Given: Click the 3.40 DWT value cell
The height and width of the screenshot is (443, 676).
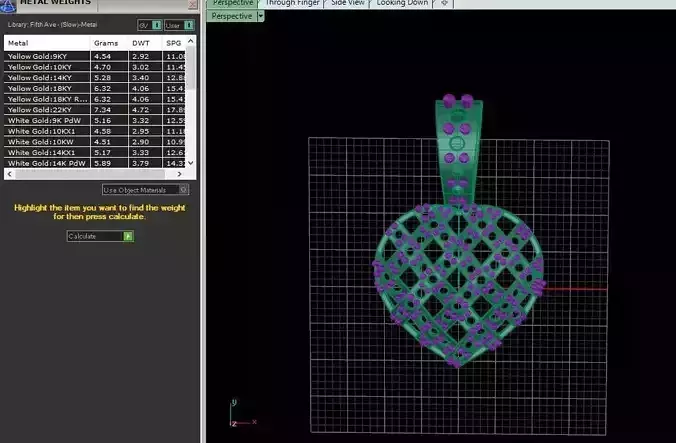Looking at the screenshot, I should tap(145, 78).
